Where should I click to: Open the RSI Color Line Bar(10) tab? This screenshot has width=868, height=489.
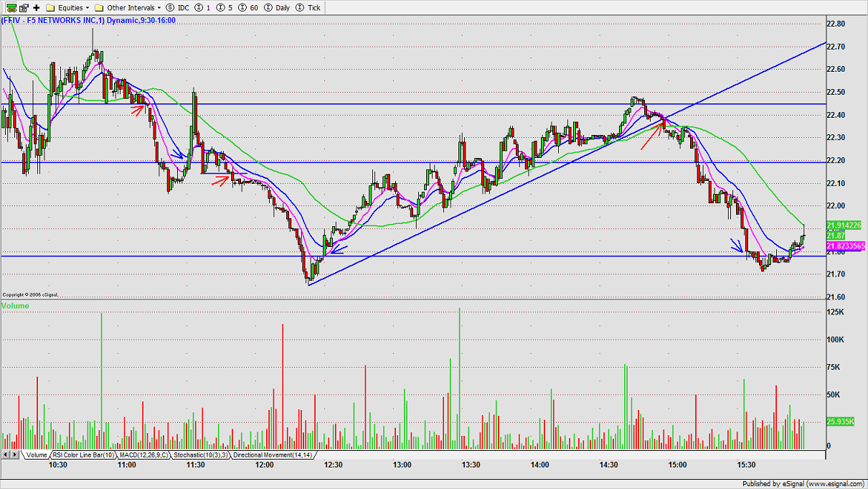click(83, 455)
